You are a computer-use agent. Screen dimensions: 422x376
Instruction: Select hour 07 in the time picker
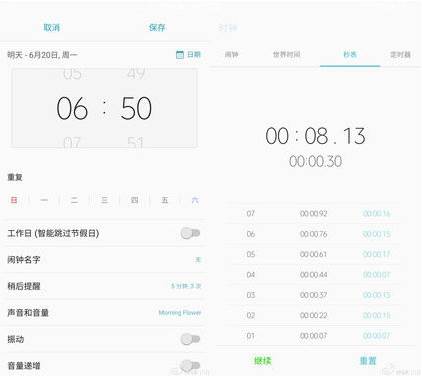tap(72, 142)
